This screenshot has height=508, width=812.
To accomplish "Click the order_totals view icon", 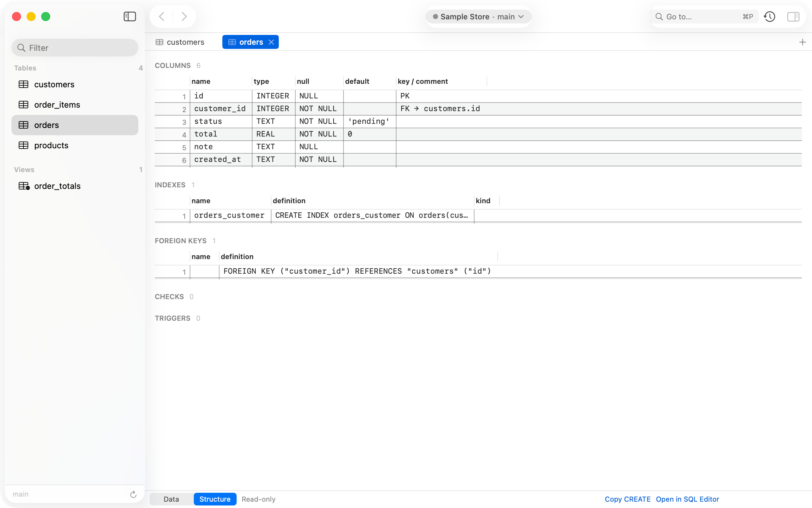I will (x=24, y=186).
